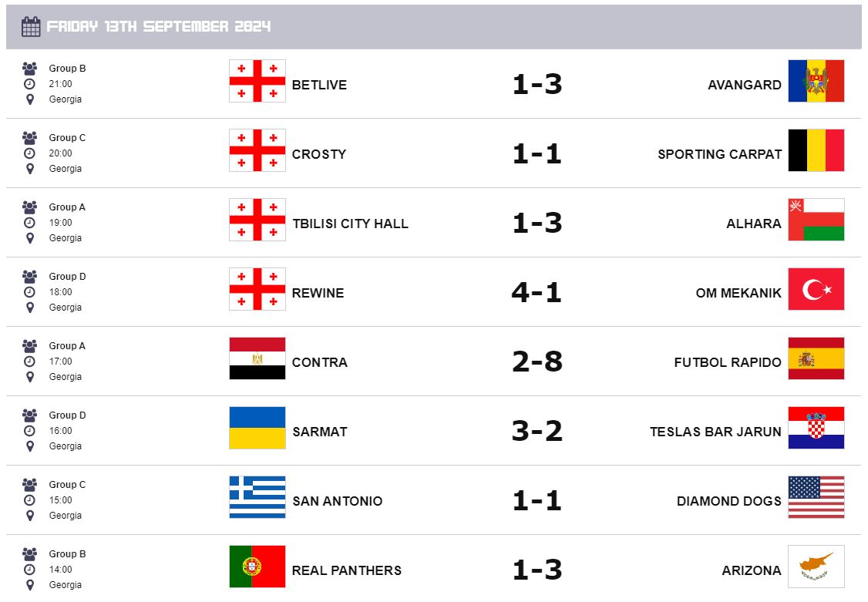Click the Egypt flag next to CONTRA
Image resolution: width=868 pixels, height=602 pixels.
pos(257,358)
